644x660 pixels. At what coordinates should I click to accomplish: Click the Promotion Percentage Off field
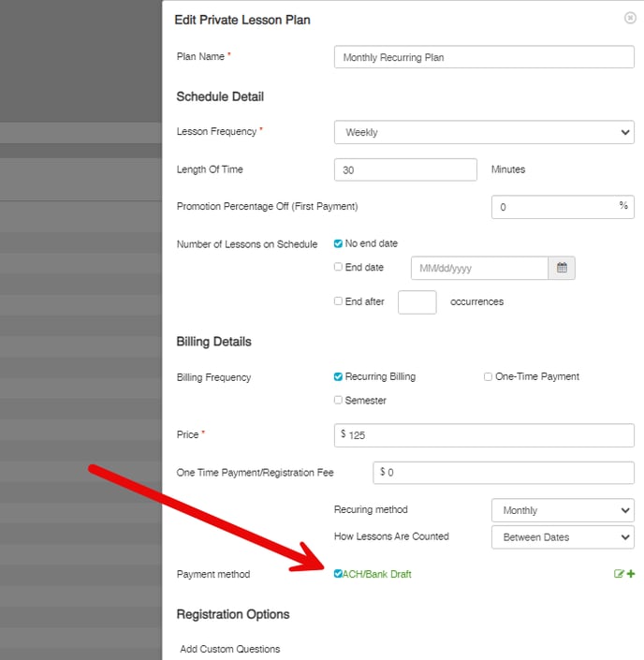click(x=556, y=207)
